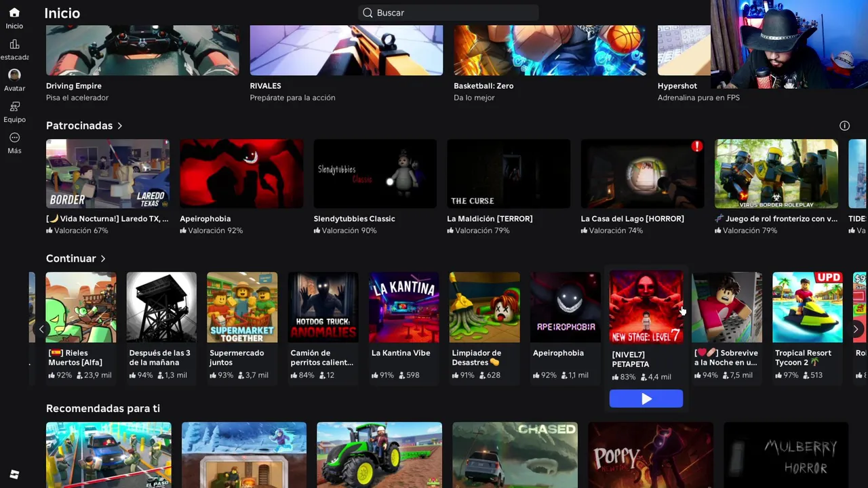Open the Equipo icon in sidebar
The width and height of the screenshot is (868, 488).
14,106
